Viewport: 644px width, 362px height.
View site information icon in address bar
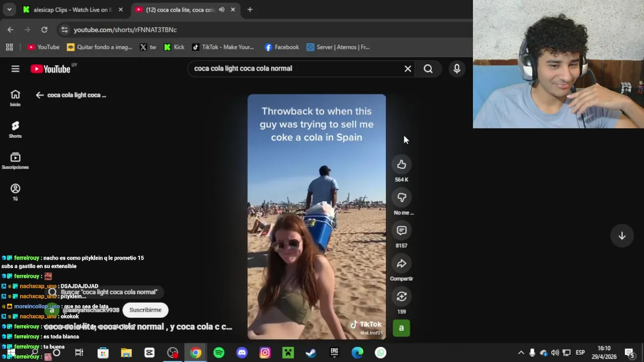[x=64, y=30]
